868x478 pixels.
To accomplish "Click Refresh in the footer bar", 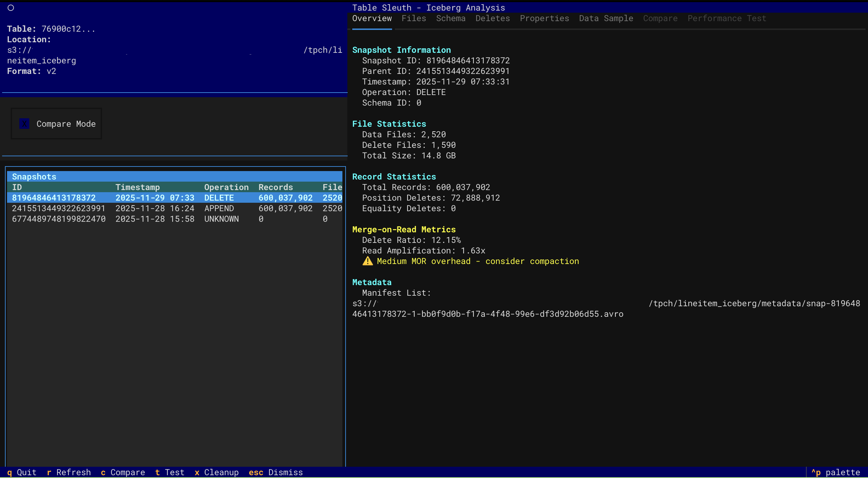I will click(x=69, y=472).
